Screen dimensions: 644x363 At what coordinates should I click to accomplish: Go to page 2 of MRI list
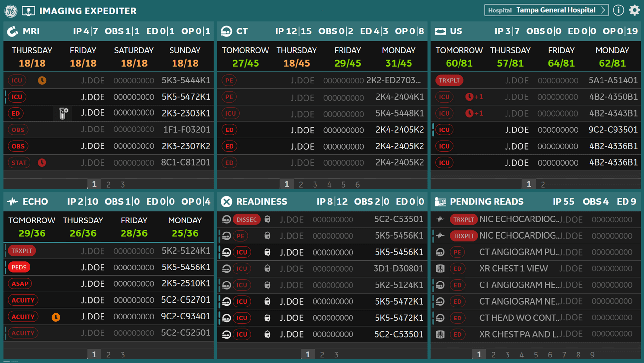point(108,184)
